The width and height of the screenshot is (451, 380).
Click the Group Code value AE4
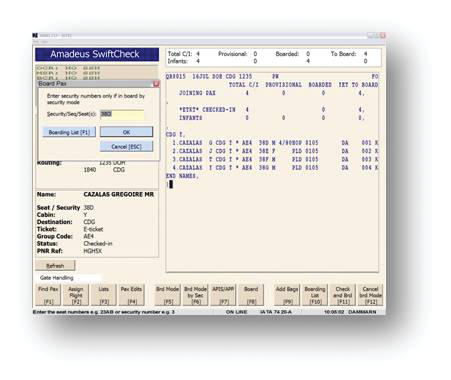[89, 236]
